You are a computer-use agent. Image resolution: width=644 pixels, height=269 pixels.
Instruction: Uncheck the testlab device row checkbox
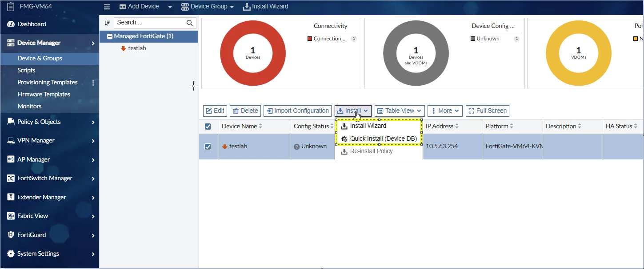pos(208,146)
